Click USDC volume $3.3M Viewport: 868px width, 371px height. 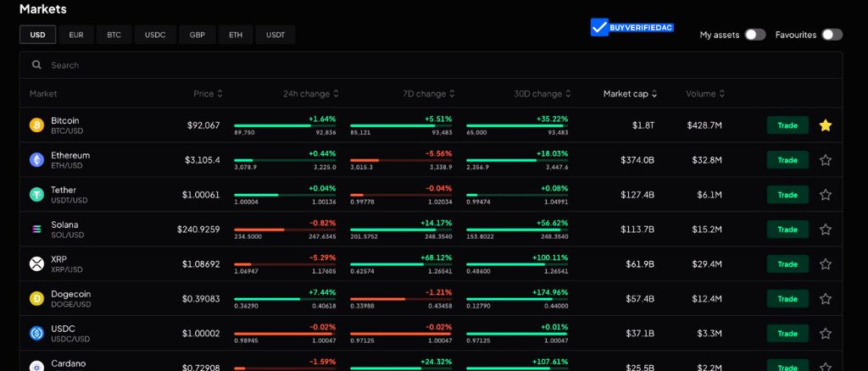click(x=709, y=334)
